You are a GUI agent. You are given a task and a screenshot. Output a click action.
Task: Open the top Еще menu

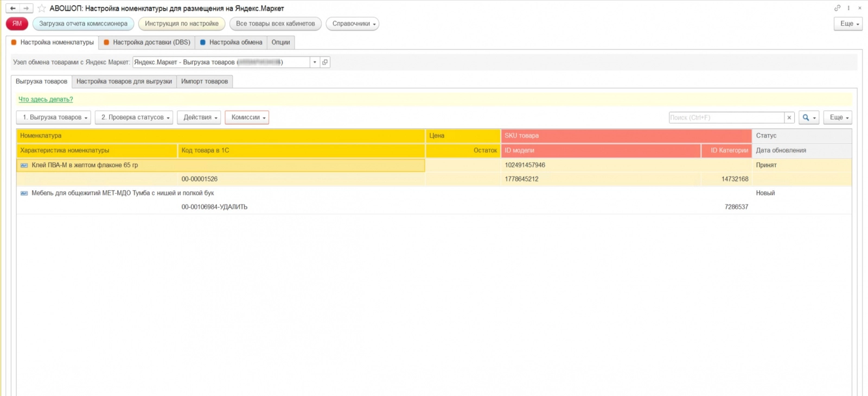tap(848, 24)
